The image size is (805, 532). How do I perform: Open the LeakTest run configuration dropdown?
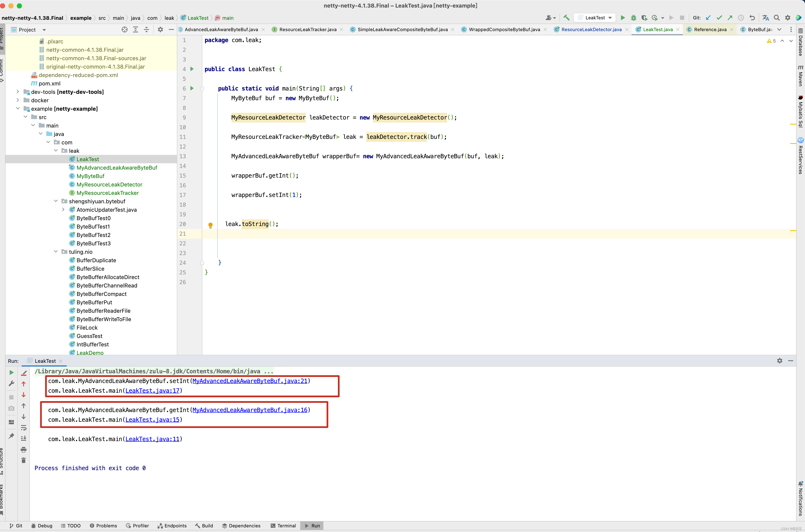point(594,18)
